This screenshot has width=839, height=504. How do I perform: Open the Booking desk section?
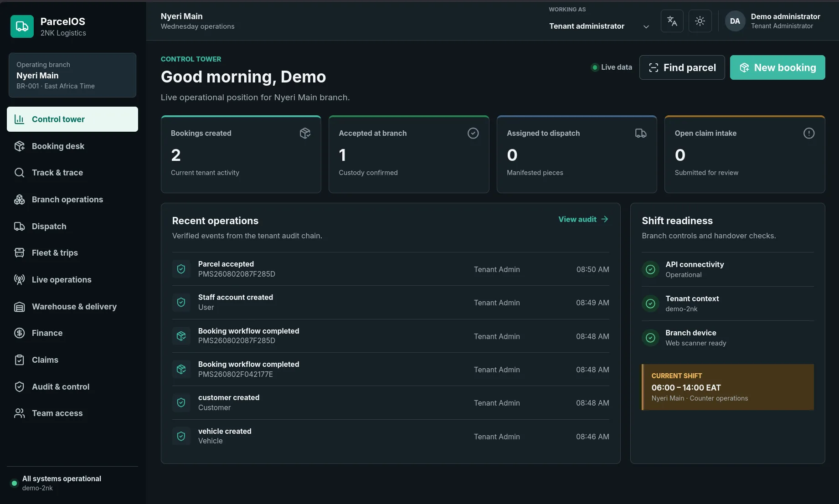(72, 146)
